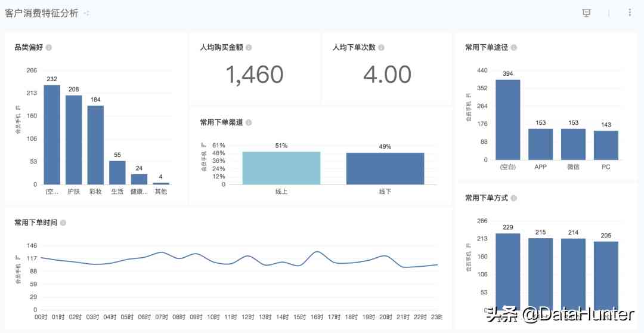644x333 pixels.
Task: Click the 1,460 average purchase amount value
Action: click(254, 75)
